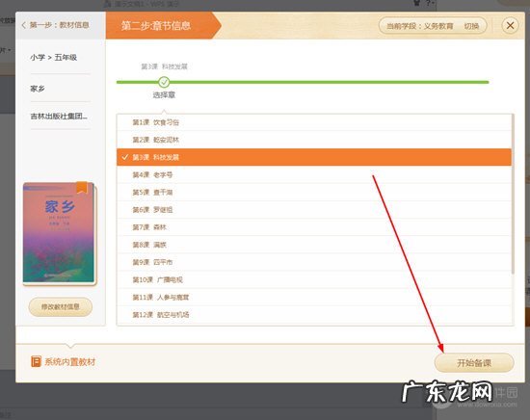
Task: Select 第2课 in the chapter list
Action: 314,140
